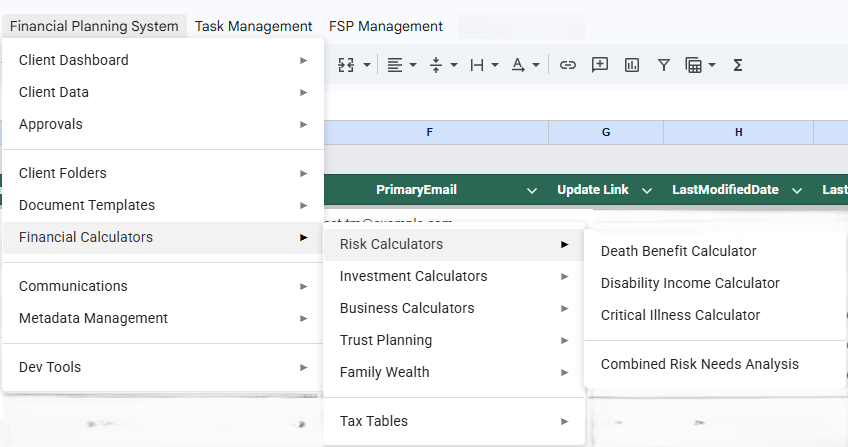Viewport: 848px width, 447px height.
Task: Open table views dropdown arrow
Action: tap(712, 65)
